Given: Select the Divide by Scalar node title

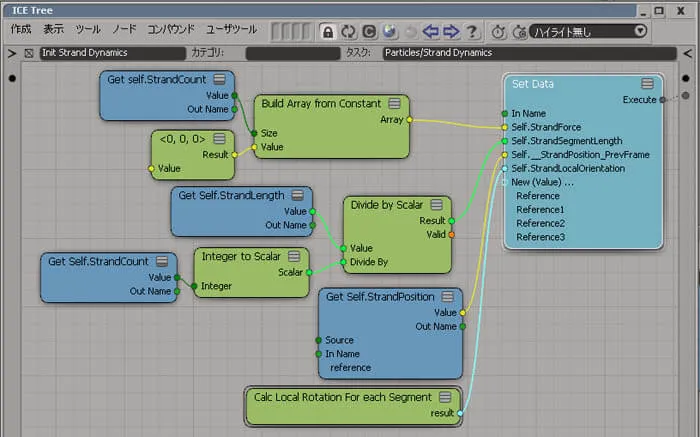Looking at the screenshot, I should coord(387,205).
